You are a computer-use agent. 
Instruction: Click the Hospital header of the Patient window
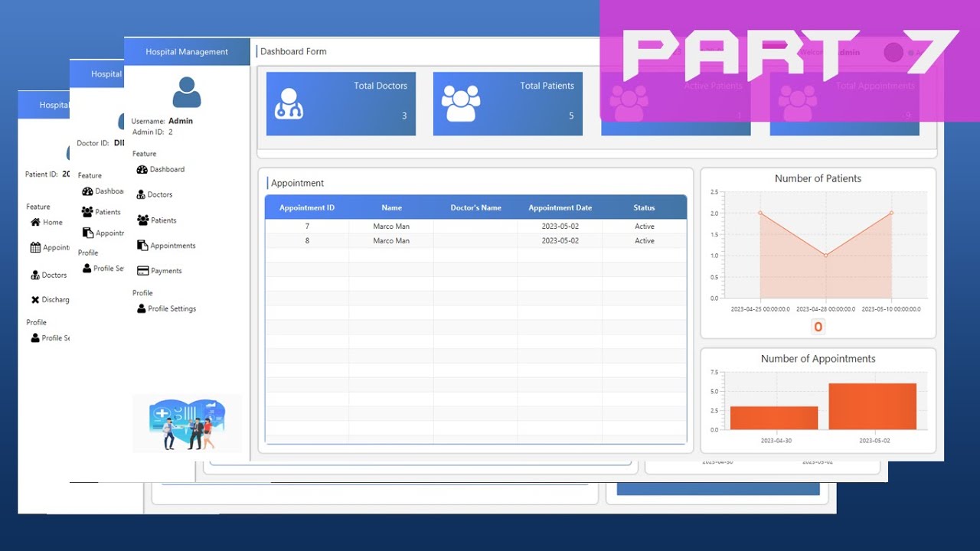coord(54,105)
